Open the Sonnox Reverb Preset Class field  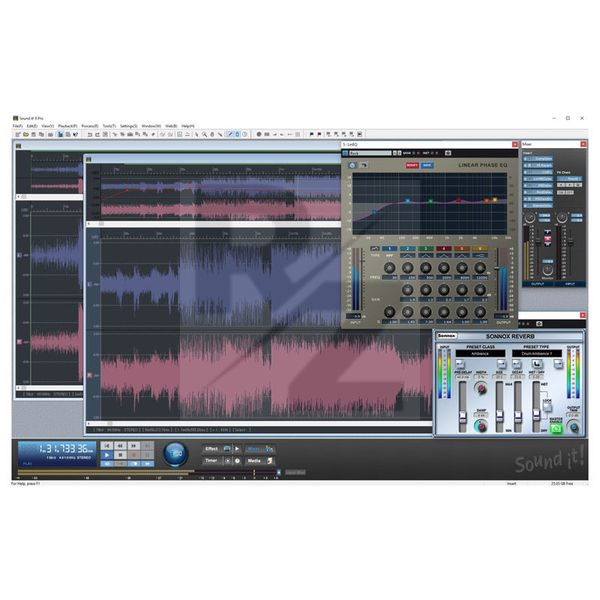(x=480, y=354)
